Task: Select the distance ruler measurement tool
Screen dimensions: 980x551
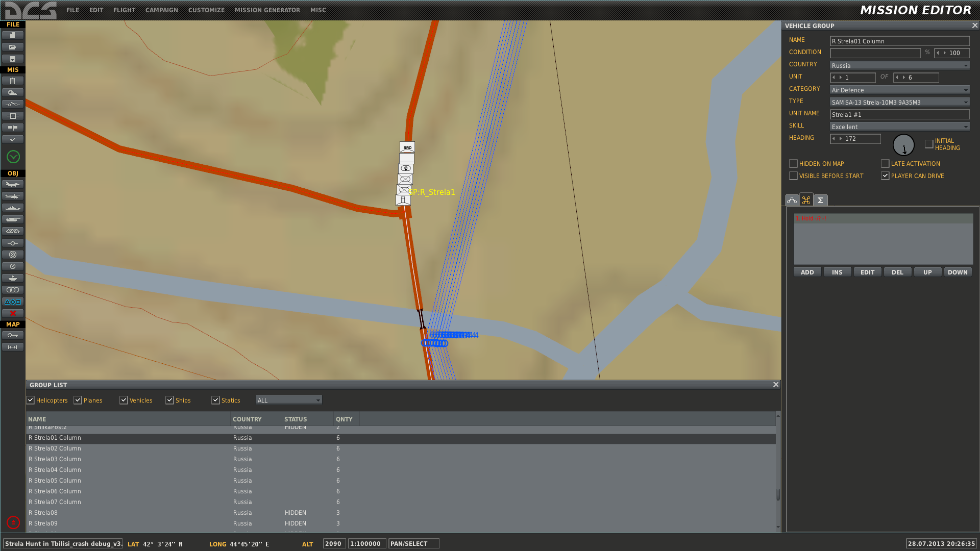Action: pyautogui.click(x=13, y=347)
